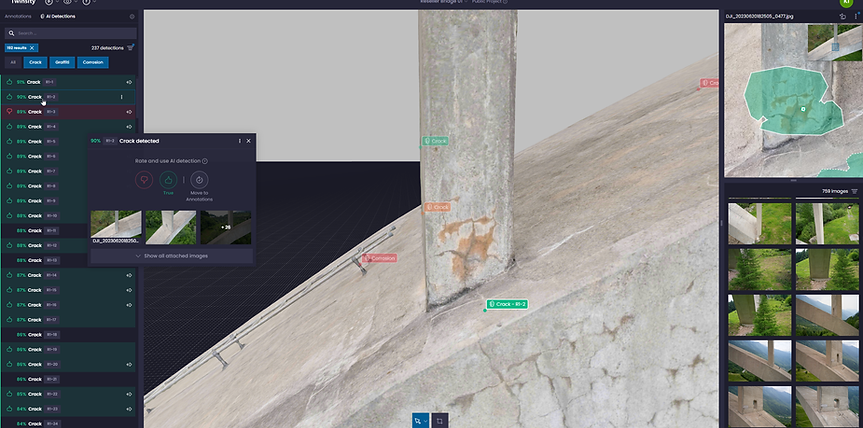Open the Crack detected popup three-dot menu

239,141
